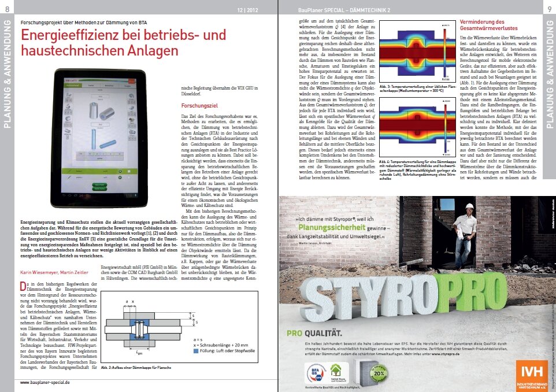Click the left PLANUNG & ANWENDUNG side tab
This screenshot has height=392, width=556.
click(x=7, y=74)
